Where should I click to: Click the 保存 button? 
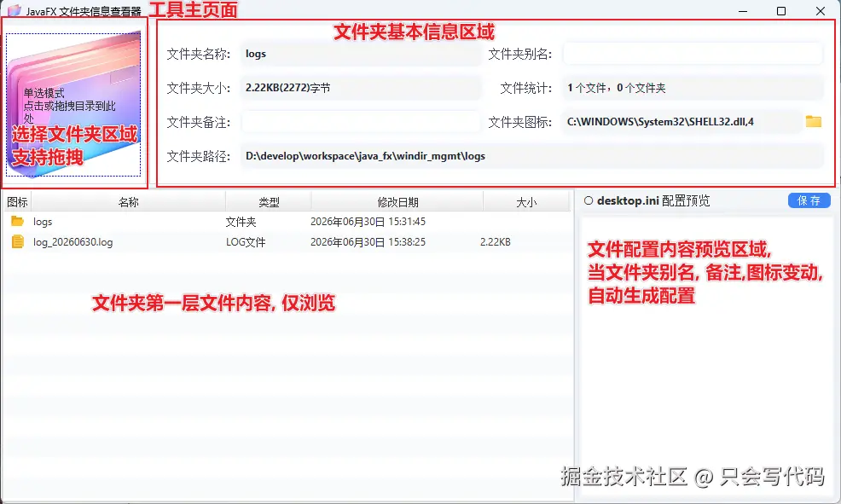809,200
